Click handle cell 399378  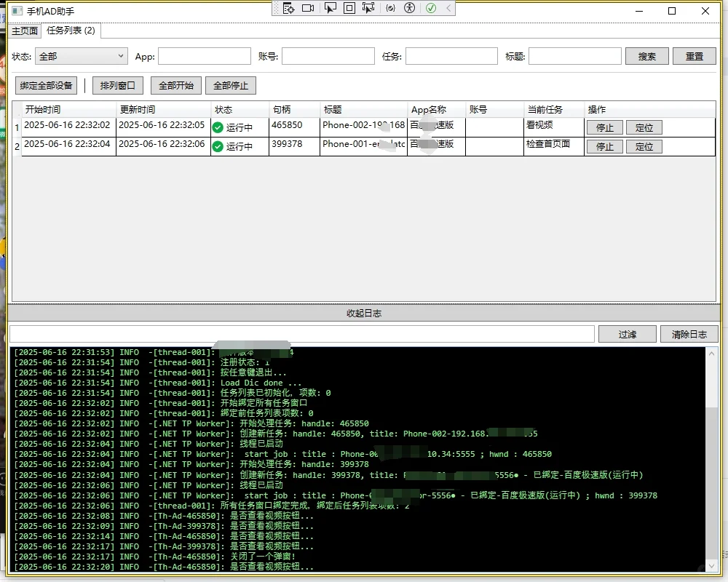(x=294, y=146)
